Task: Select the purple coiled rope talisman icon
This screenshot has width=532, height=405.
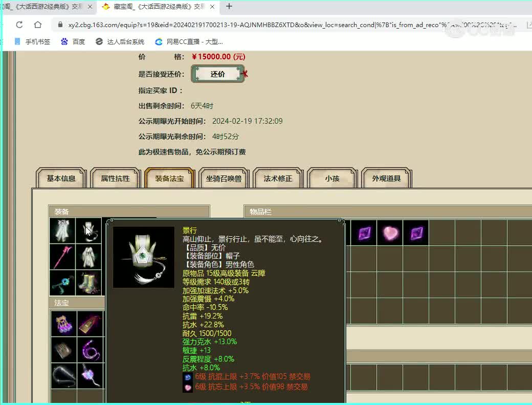Action: [x=90, y=350]
